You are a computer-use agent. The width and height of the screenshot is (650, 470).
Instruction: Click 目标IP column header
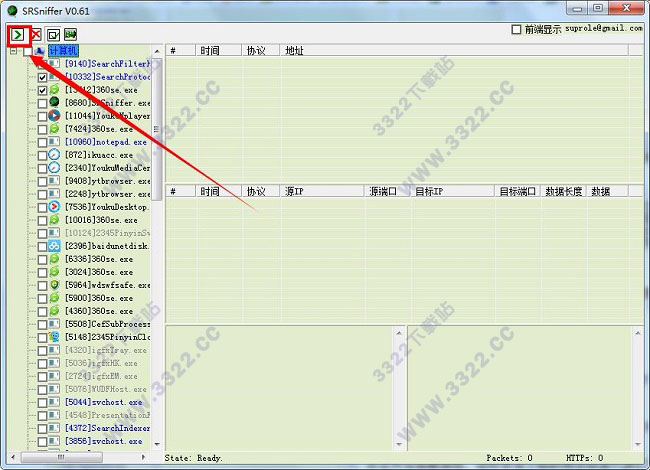click(x=453, y=191)
